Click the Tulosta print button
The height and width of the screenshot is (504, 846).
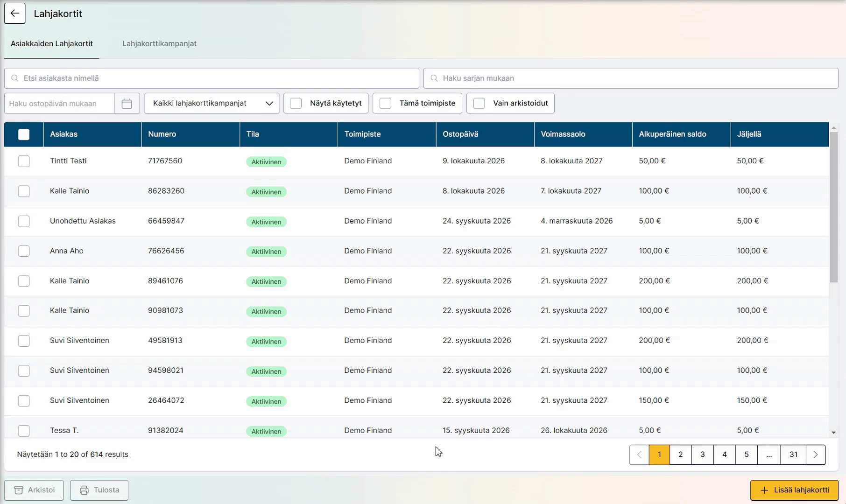[x=99, y=490]
